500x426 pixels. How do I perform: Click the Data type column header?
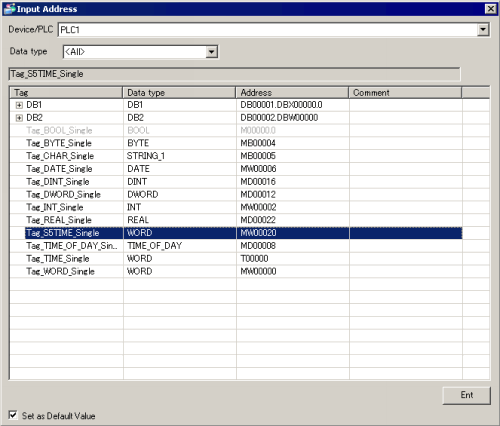[179, 93]
